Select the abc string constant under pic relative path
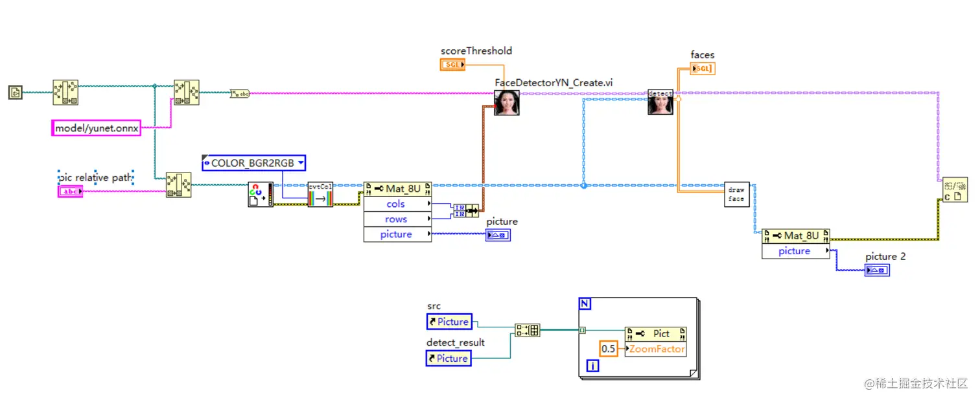This screenshot has width=980, height=402. click(x=70, y=191)
